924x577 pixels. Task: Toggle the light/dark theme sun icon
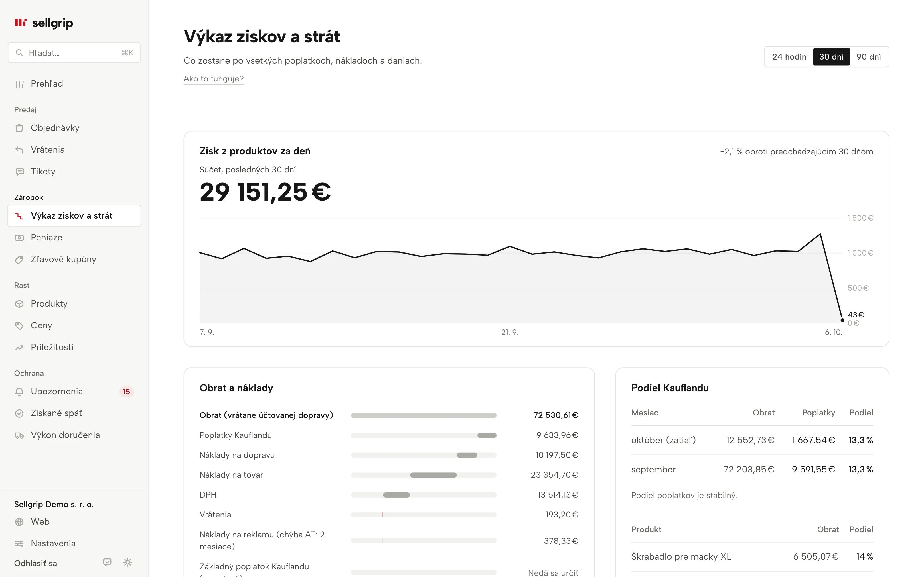point(127,562)
